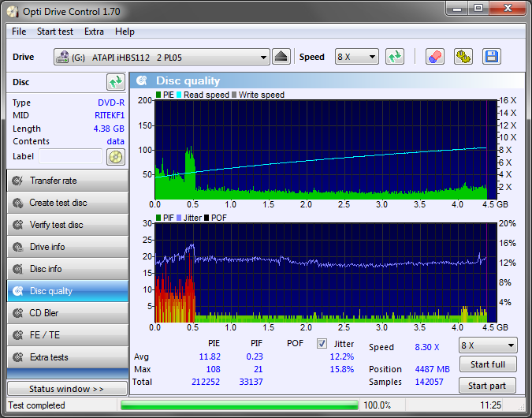Click the completed green progress bar
532x418 pixels.
[239, 405]
